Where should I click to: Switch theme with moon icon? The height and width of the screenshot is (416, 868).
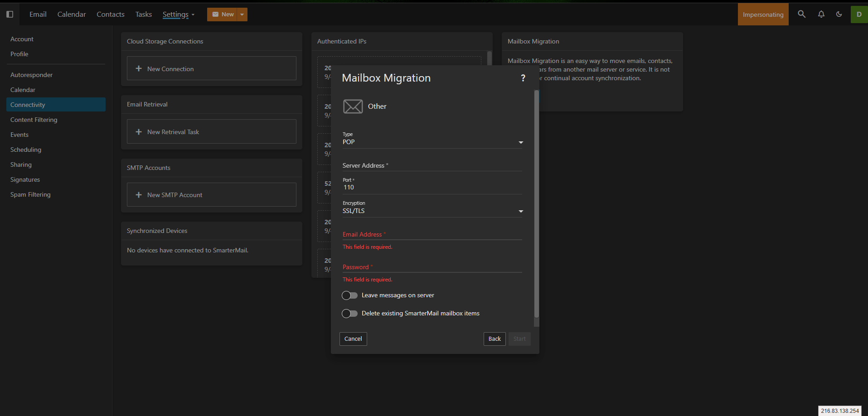tap(839, 15)
